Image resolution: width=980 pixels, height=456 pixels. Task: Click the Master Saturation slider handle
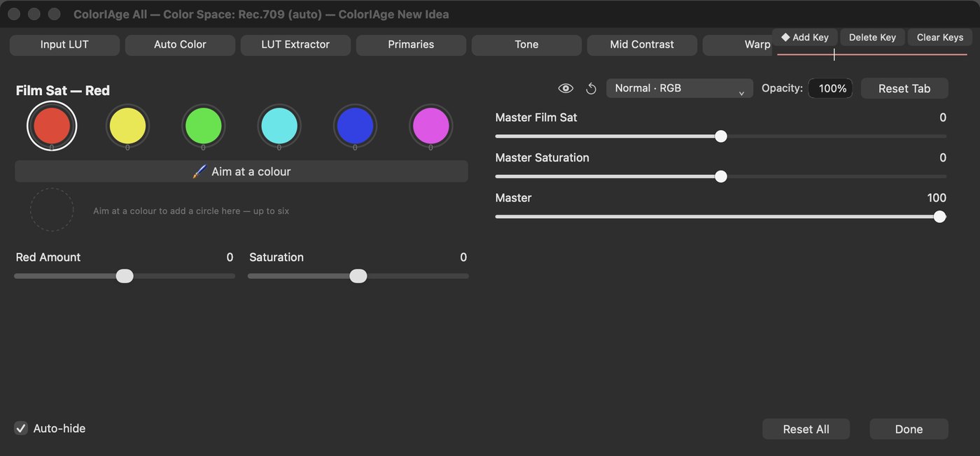click(x=721, y=176)
